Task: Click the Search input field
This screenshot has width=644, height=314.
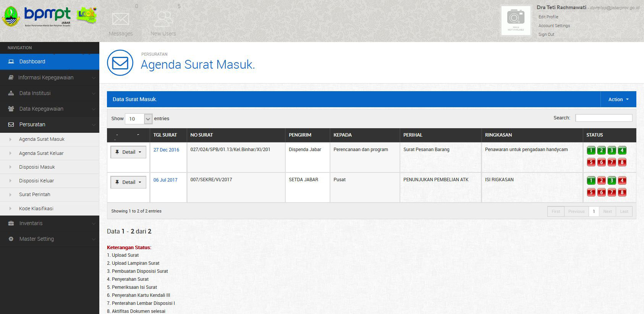Action: (x=604, y=118)
